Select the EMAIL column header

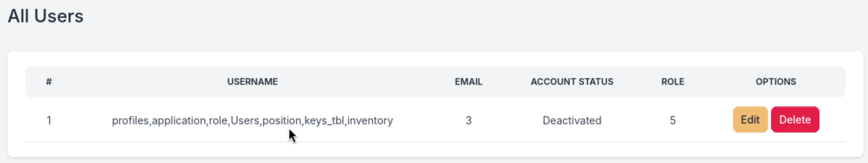[x=468, y=82]
